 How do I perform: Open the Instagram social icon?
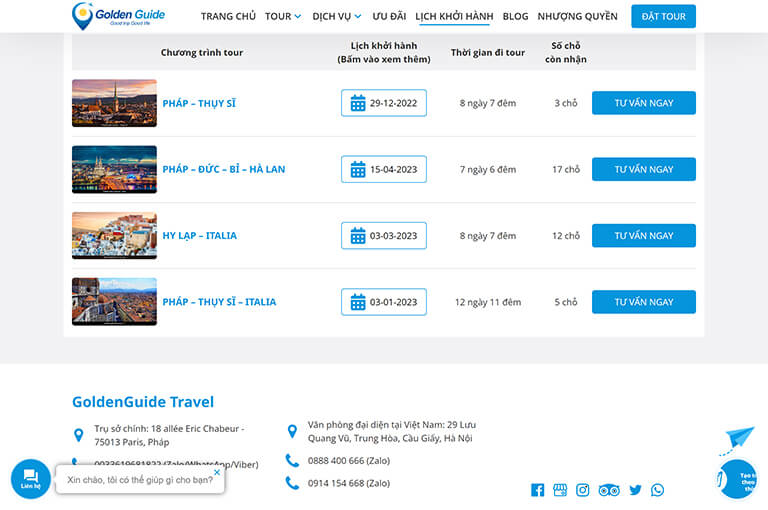point(582,490)
